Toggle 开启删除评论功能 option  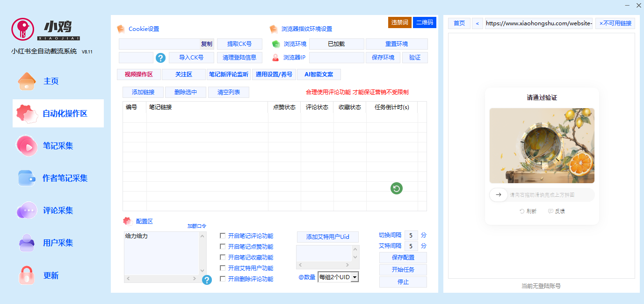coord(223,279)
